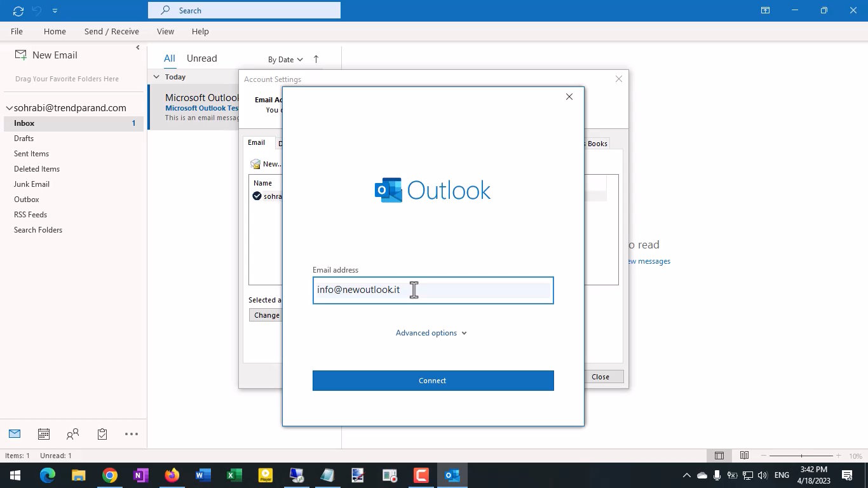Click the Send/Receive All Folders sync icon
Viewport: 868px width, 488px height.
click(18, 11)
